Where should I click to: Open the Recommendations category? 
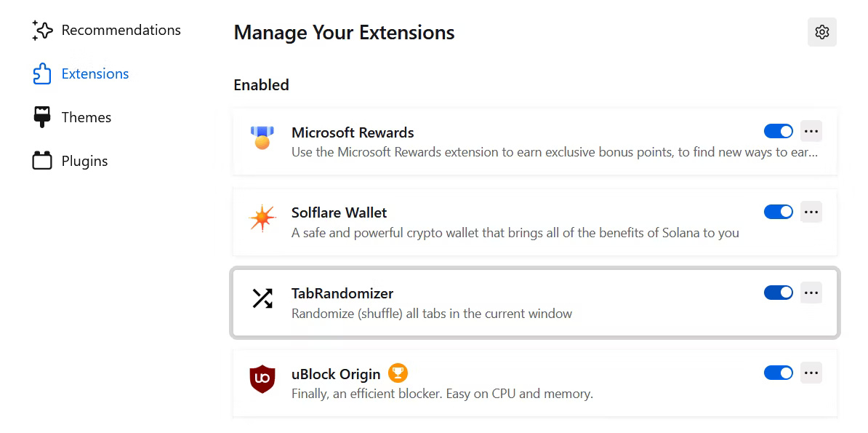click(x=121, y=30)
